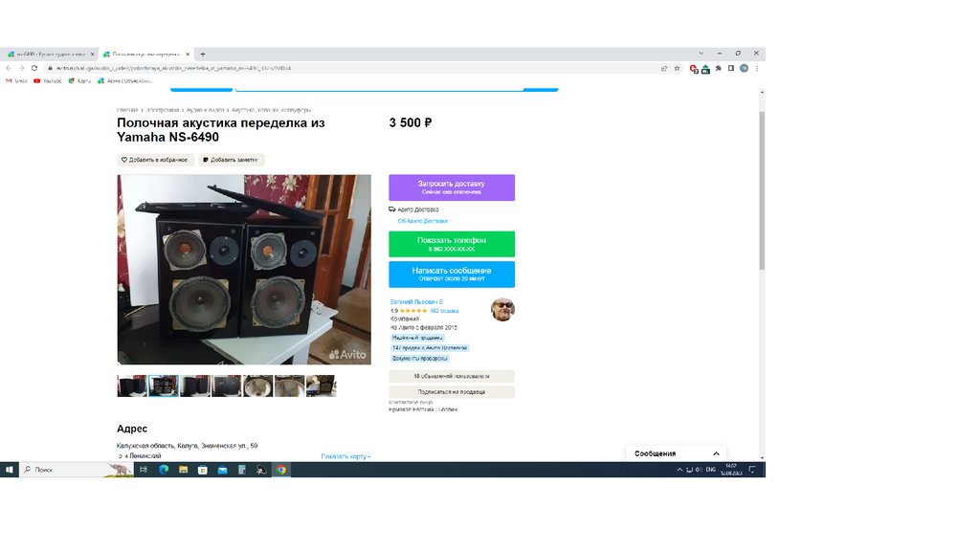Click Надёжный продавец badge
This screenshot has width=980, height=551.
point(417,338)
